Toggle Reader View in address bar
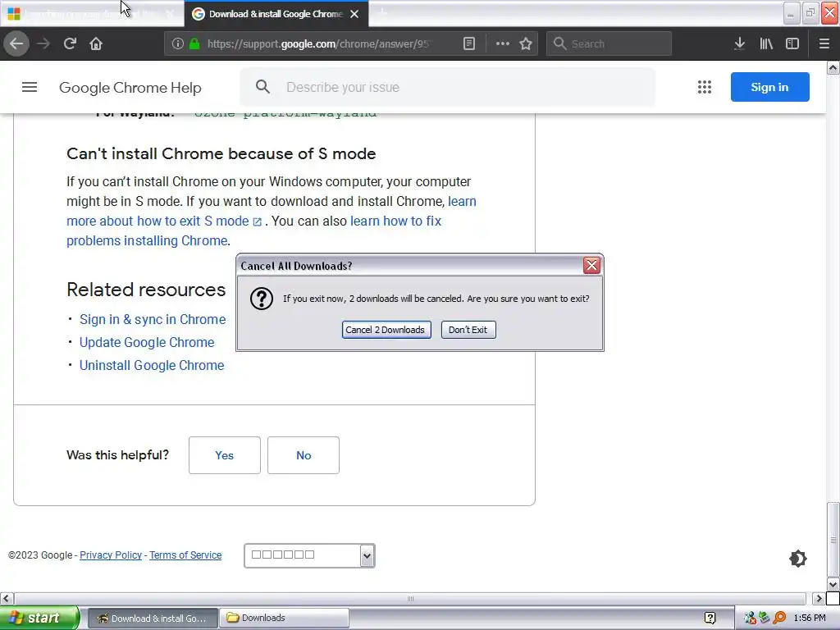Screen dimensions: 840x630 coord(468,43)
